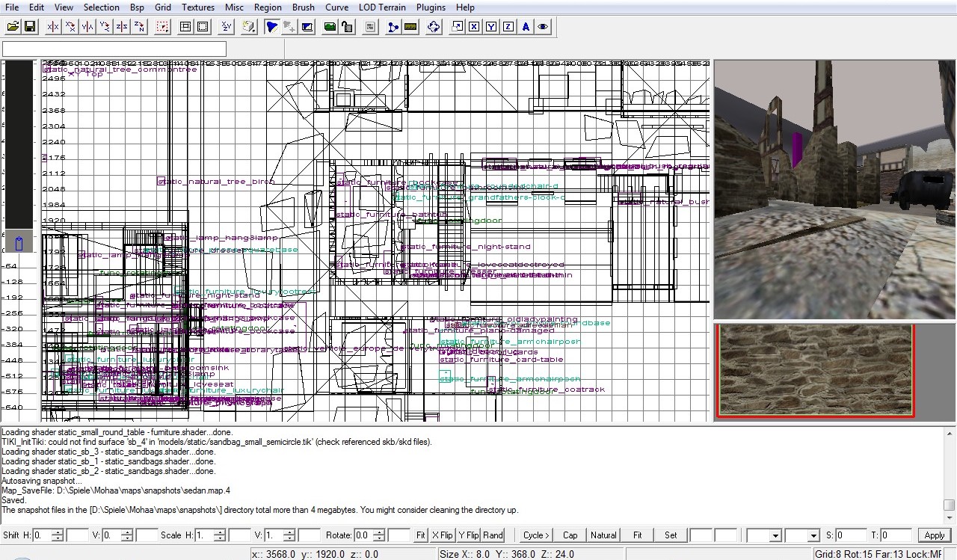Switch view with the XY toolbar icon
957x560 pixels.
[226, 27]
